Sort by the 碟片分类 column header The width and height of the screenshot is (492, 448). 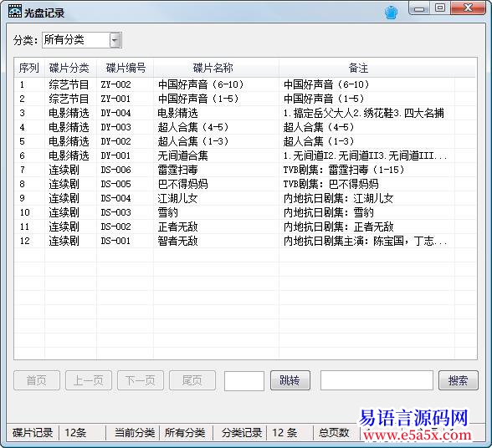69,68
